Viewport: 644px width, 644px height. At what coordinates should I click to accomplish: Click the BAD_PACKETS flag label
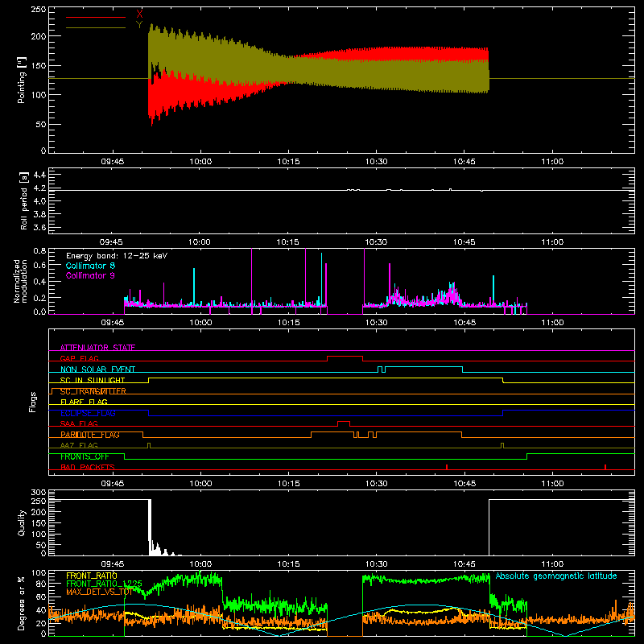pos(88,467)
